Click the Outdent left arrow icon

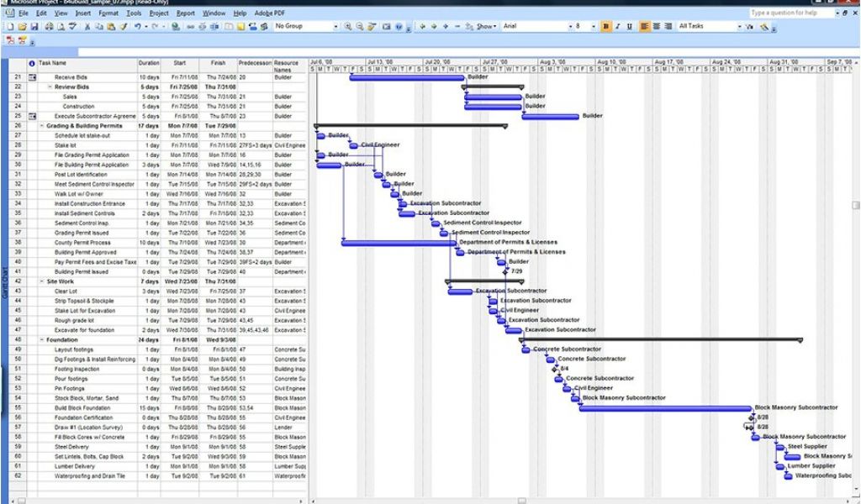click(422, 26)
